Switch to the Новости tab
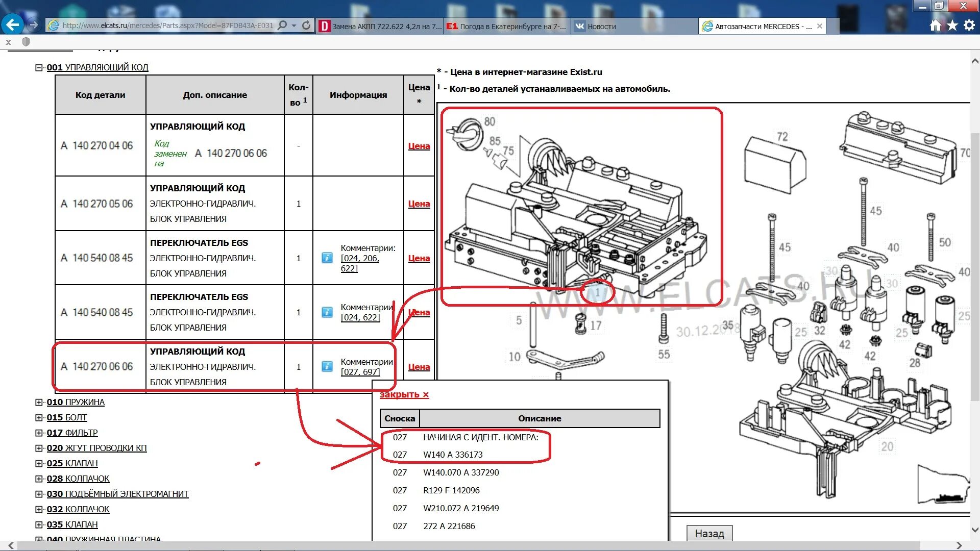The height and width of the screenshot is (551, 980). [x=601, y=27]
